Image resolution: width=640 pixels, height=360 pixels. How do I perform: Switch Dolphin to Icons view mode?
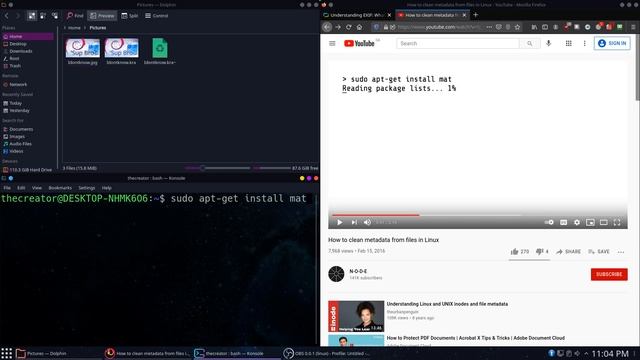coord(31,16)
